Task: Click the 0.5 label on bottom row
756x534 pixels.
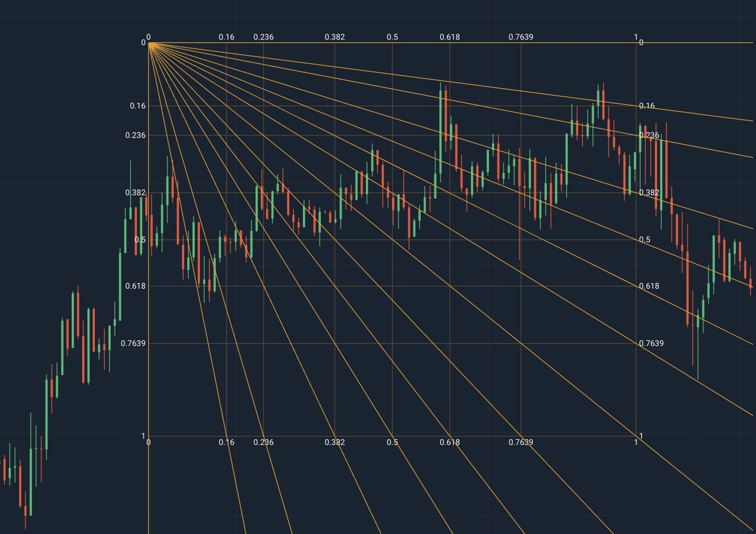Action: 392,442
